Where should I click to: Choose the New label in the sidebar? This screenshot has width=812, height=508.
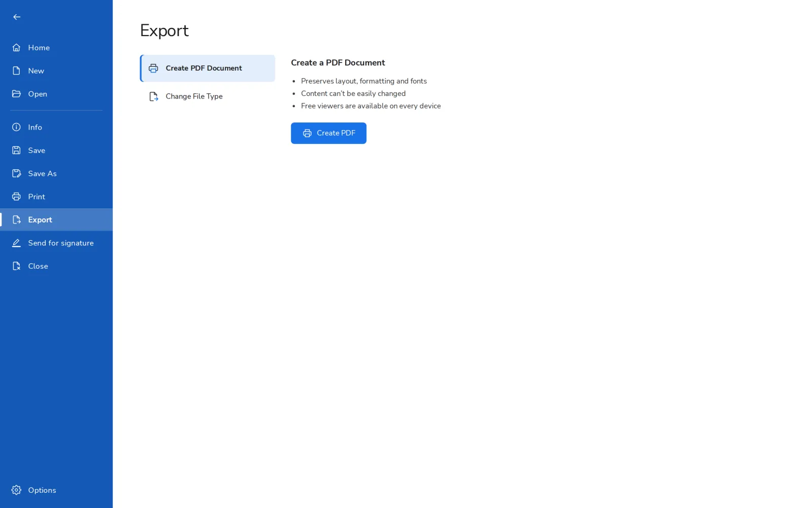(36, 71)
